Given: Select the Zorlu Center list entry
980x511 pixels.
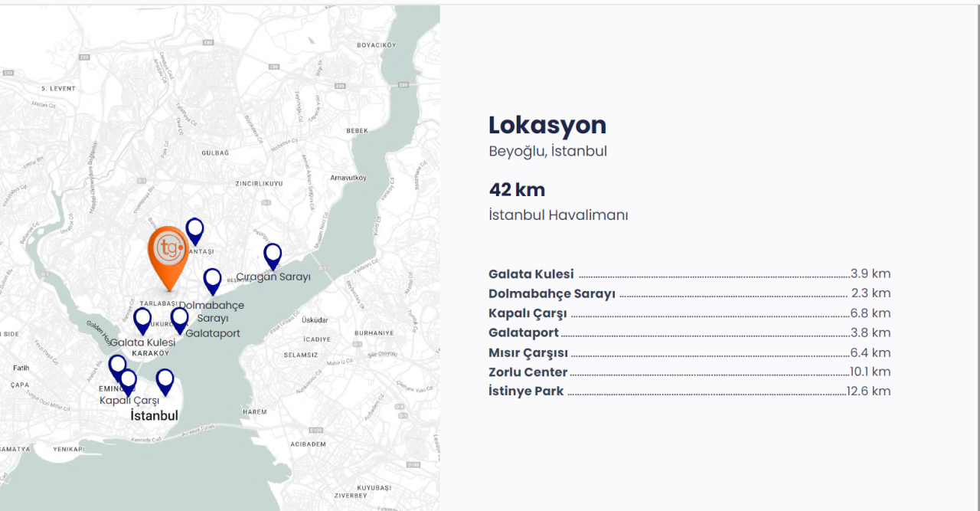Looking at the screenshot, I should (528, 372).
